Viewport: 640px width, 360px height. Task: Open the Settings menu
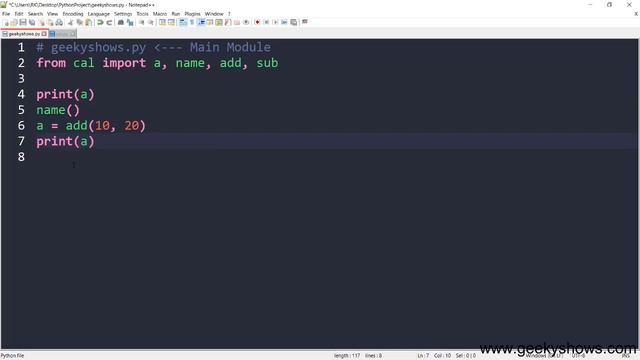point(123,14)
